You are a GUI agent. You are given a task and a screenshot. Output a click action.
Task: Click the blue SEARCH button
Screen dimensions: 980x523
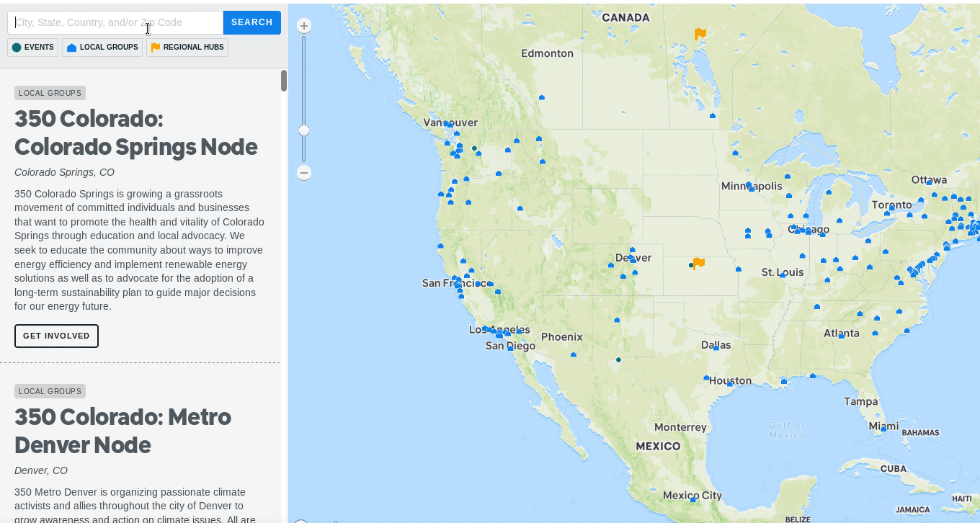252,22
